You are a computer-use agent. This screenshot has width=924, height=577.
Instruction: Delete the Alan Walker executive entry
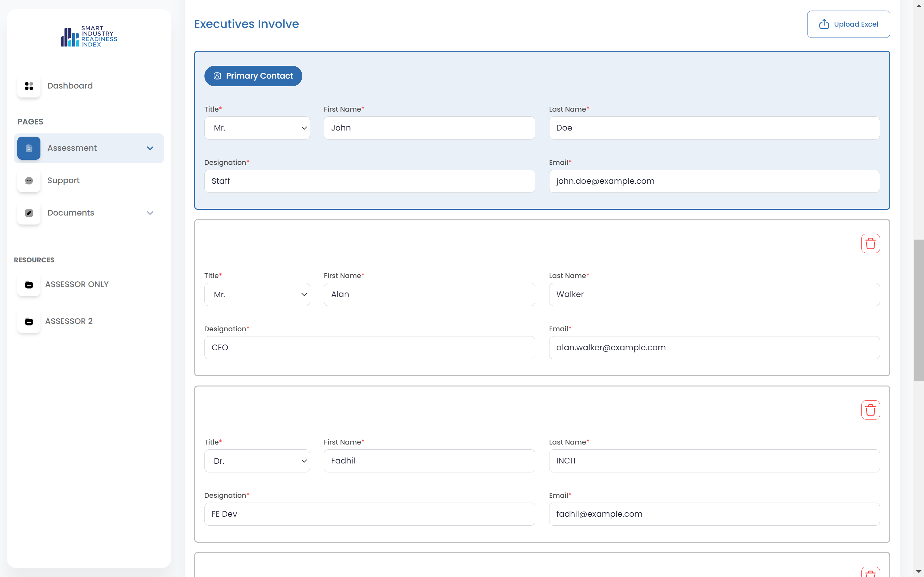point(870,243)
